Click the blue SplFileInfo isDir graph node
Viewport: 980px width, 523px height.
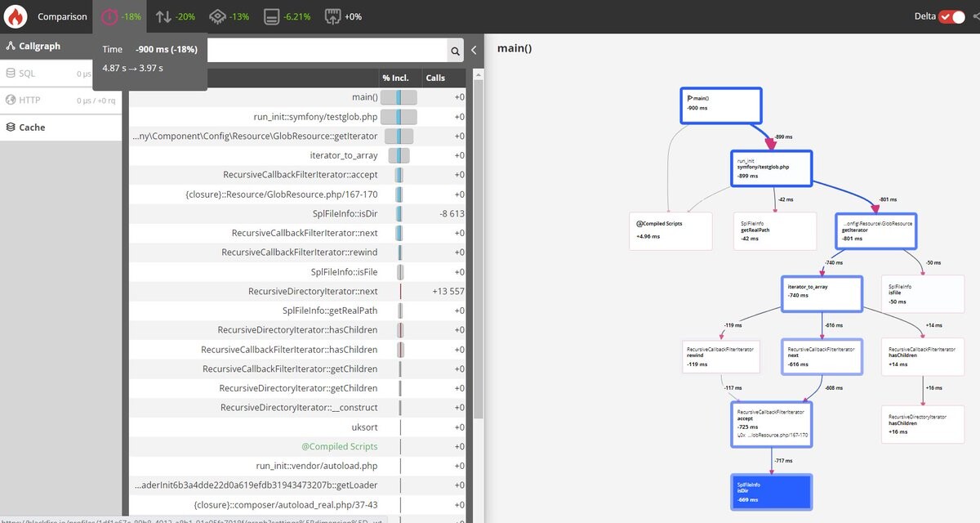coord(771,492)
